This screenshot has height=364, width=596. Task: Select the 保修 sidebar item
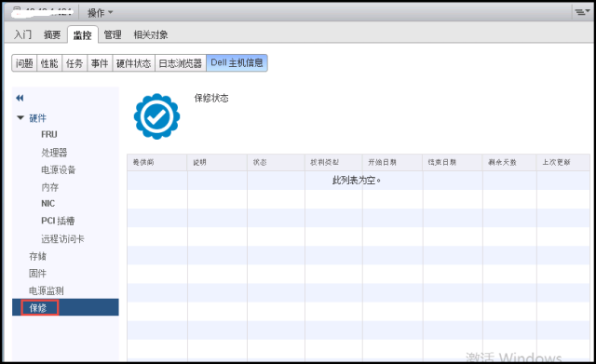click(65, 307)
